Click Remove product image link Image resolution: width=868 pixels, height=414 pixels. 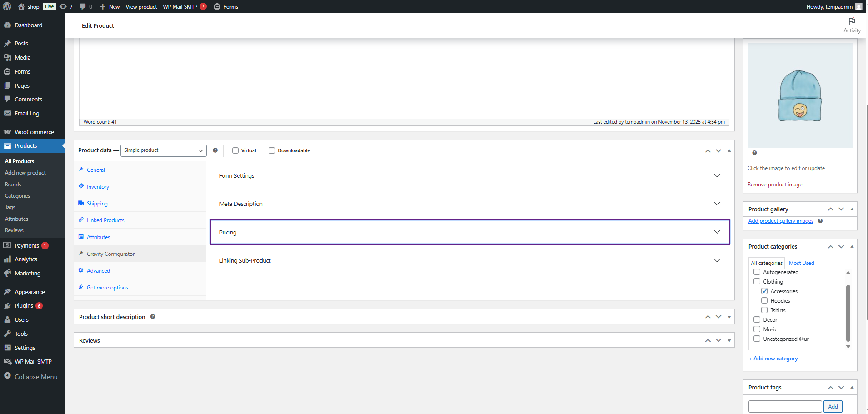[x=775, y=185]
